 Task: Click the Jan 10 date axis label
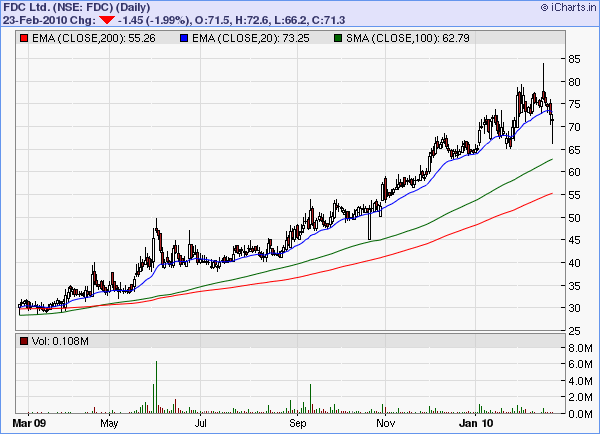click(x=476, y=423)
